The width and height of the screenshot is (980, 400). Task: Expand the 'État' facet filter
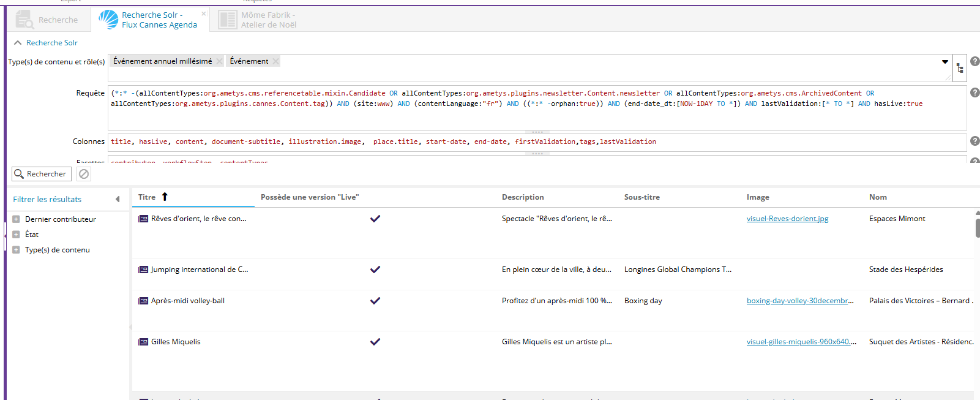(x=17, y=235)
